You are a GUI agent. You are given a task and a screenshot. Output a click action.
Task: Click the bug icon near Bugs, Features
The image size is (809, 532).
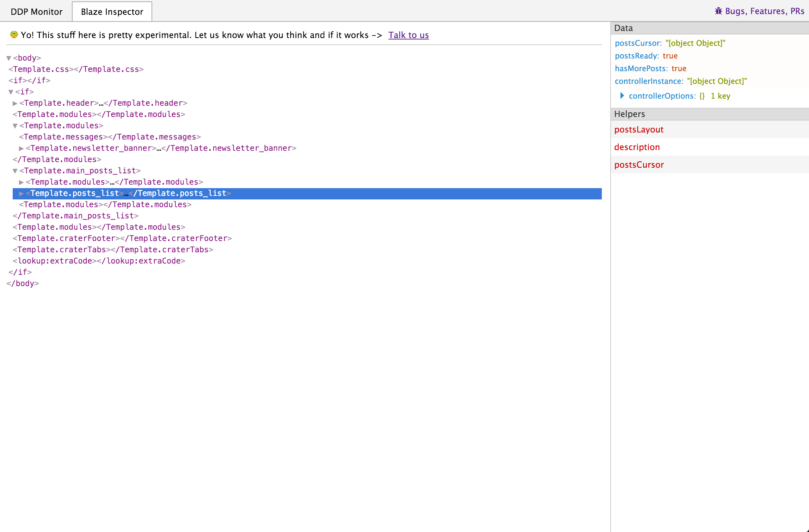[x=718, y=11]
